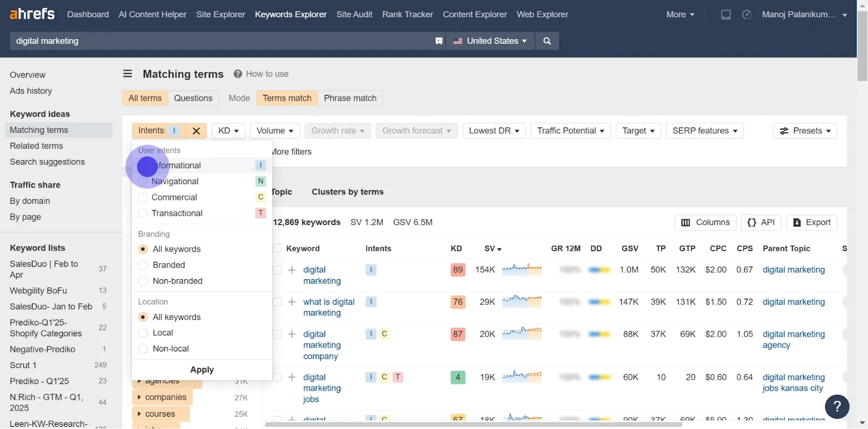Toggle the Informational intent checkbox

143,166
